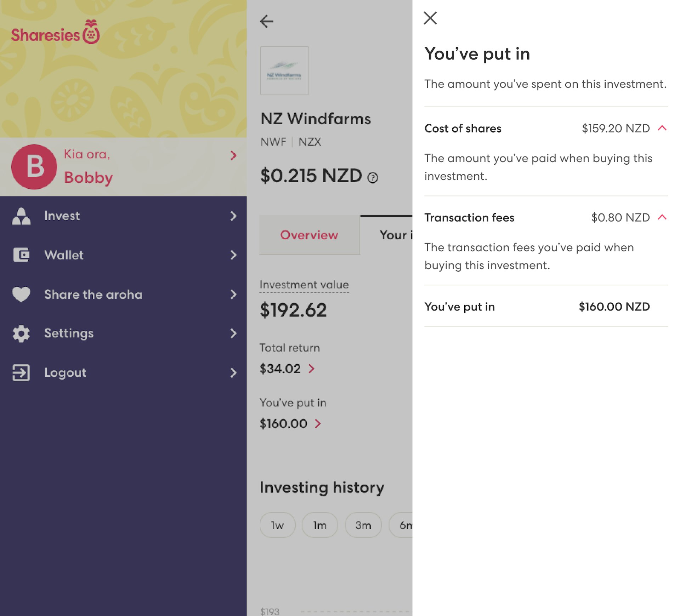Image resolution: width=680 pixels, height=616 pixels.
Task: Open You've put in $160.00 breakdown
Action: click(x=318, y=424)
